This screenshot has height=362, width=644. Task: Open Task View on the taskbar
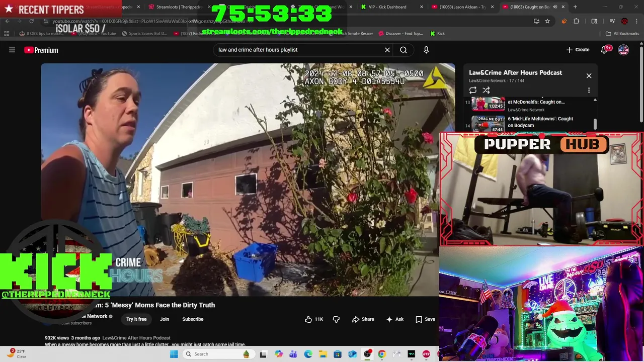coord(263,354)
